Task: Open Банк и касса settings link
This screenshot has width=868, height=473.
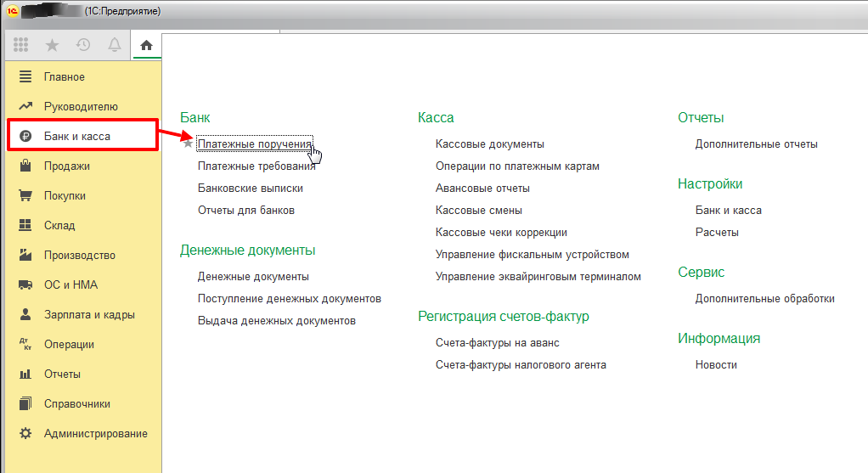Action: [729, 211]
